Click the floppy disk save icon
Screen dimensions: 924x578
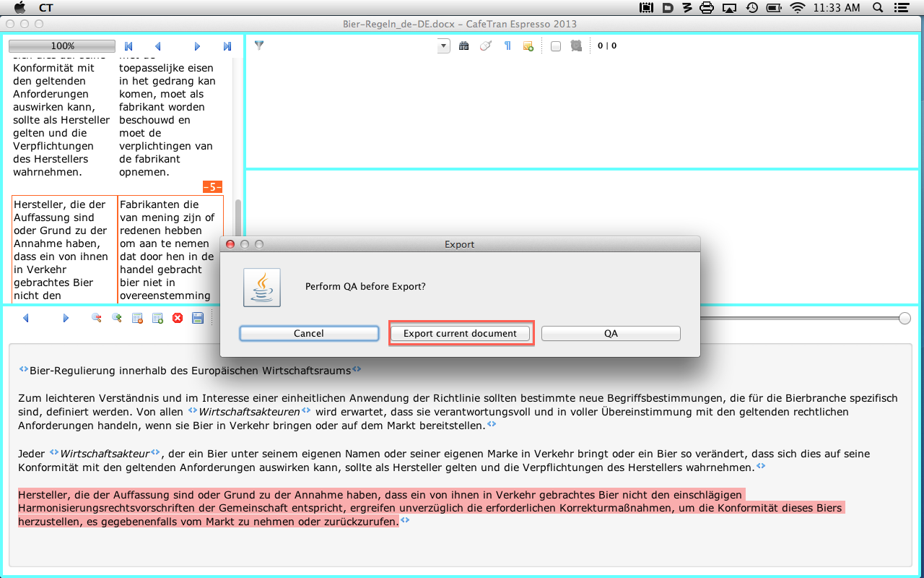(198, 318)
